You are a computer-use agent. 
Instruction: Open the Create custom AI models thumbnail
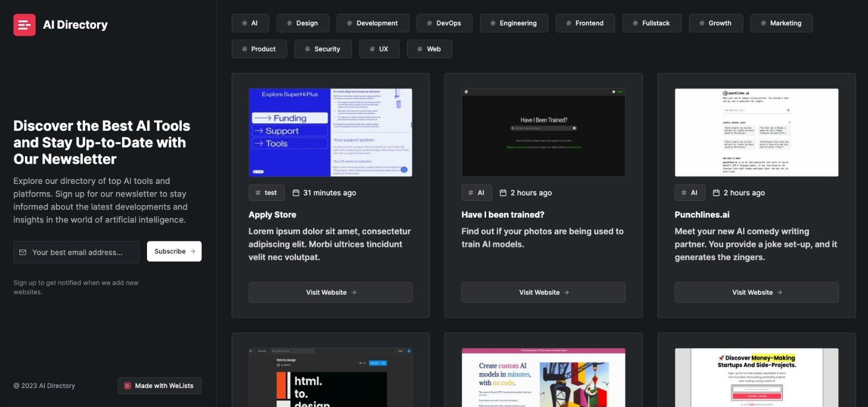pyautogui.click(x=544, y=378)
